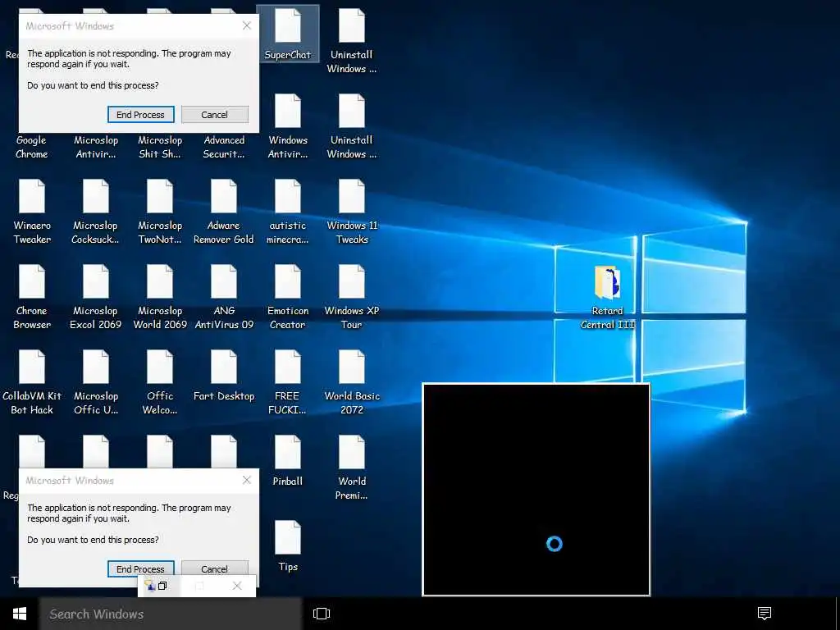The height and width of the screenshot is (630, 840).
Task: Select the Emoticon Creator icon
Action: (x=288, y=297)
